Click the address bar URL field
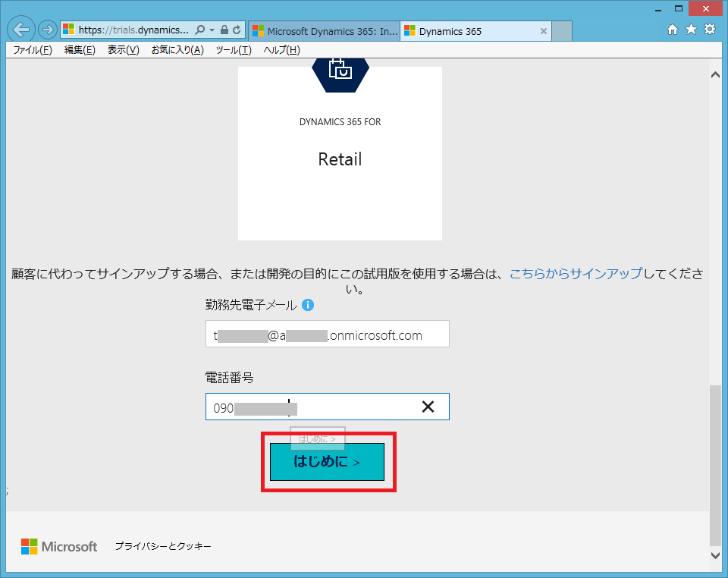This screenshot has height=578, width=728. pos(133,30)
